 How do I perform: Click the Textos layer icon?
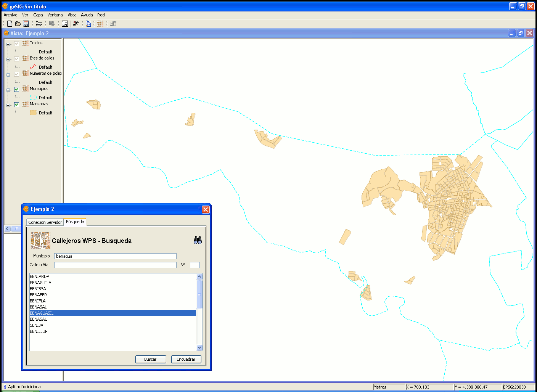point(25,43)
